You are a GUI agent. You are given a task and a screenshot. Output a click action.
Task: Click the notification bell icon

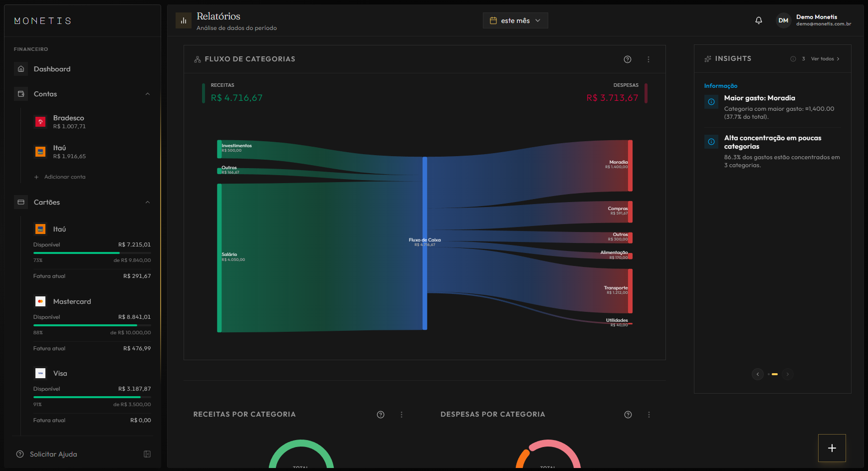pyautogui.click(x=759, y=20)
